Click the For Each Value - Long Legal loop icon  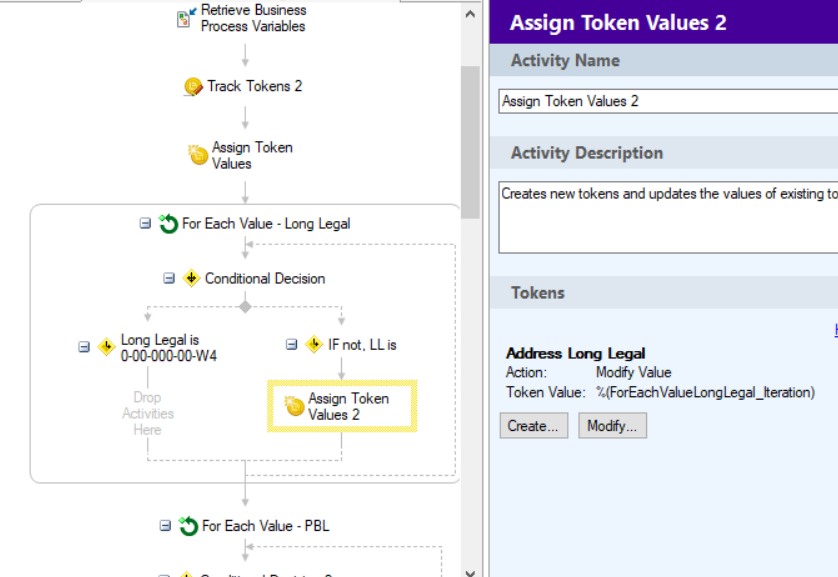coord(168,223)
